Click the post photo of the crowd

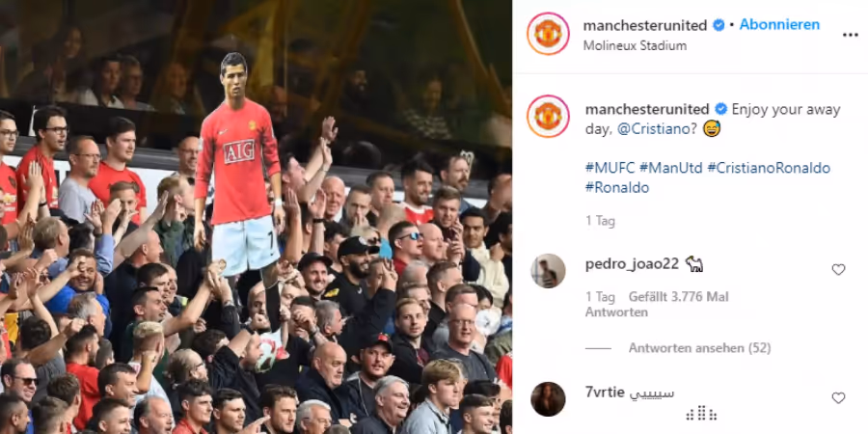click(x=256, y=217)
